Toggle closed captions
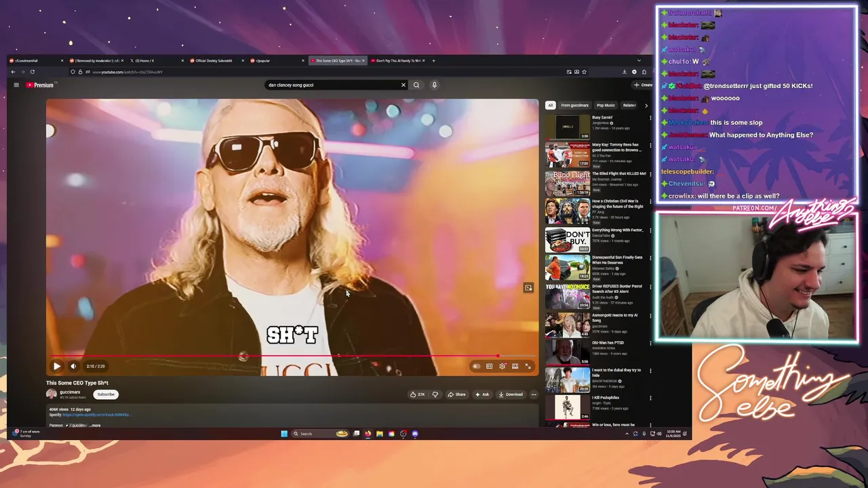This screenshot has height=488, width=868. [x=489, y=366]
